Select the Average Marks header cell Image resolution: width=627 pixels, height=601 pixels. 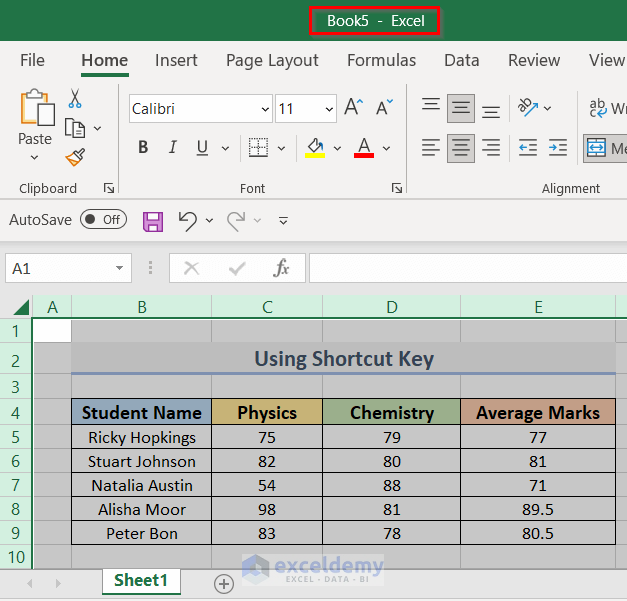pyautogui.click(x=538, y=412)
